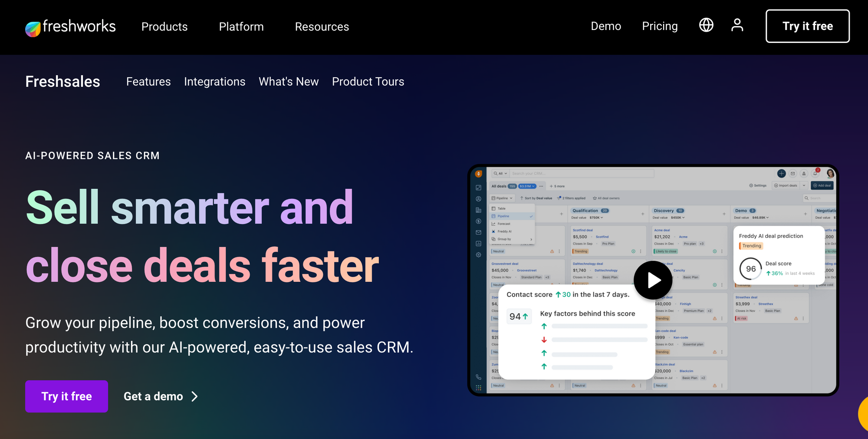
Task: Click the Import deals button in preview
Action: [786, 185]
